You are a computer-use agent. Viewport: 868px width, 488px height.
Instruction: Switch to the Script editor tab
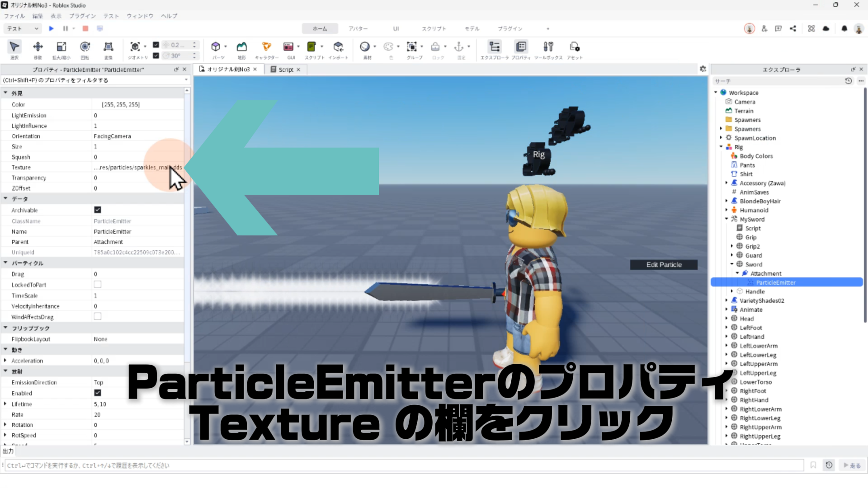[285, 70]
